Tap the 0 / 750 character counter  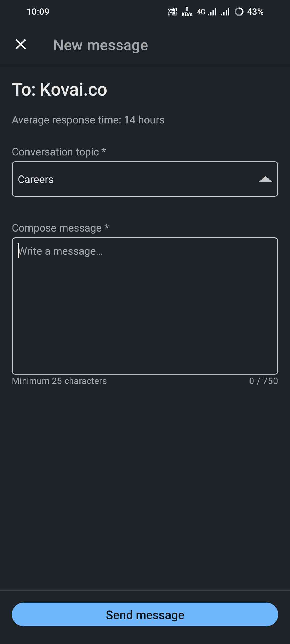[263, 381]
